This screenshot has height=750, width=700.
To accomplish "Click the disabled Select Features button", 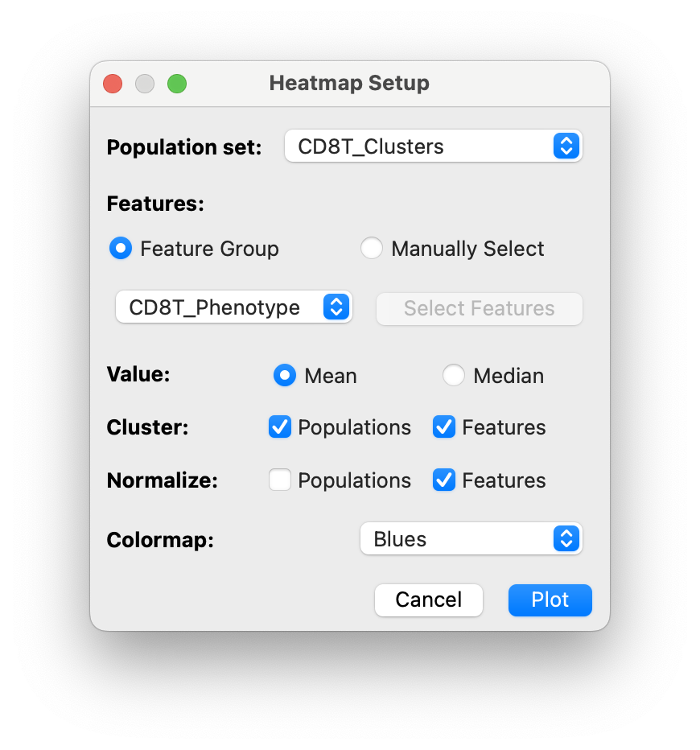I will point(479,308).
